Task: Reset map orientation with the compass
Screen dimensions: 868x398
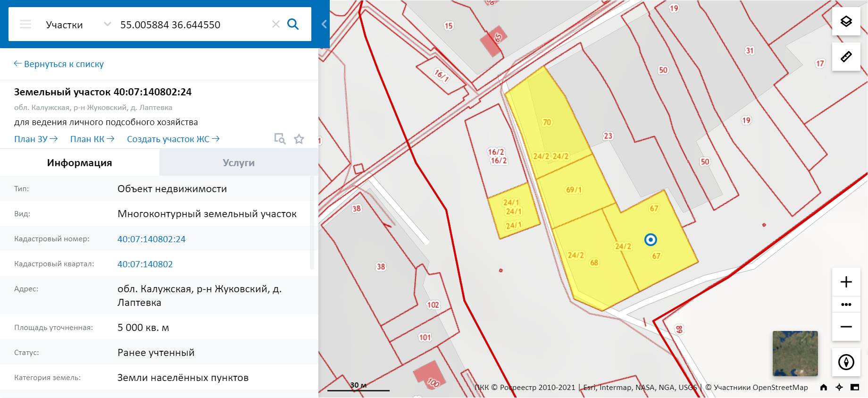Action: (x=846, y=362)
